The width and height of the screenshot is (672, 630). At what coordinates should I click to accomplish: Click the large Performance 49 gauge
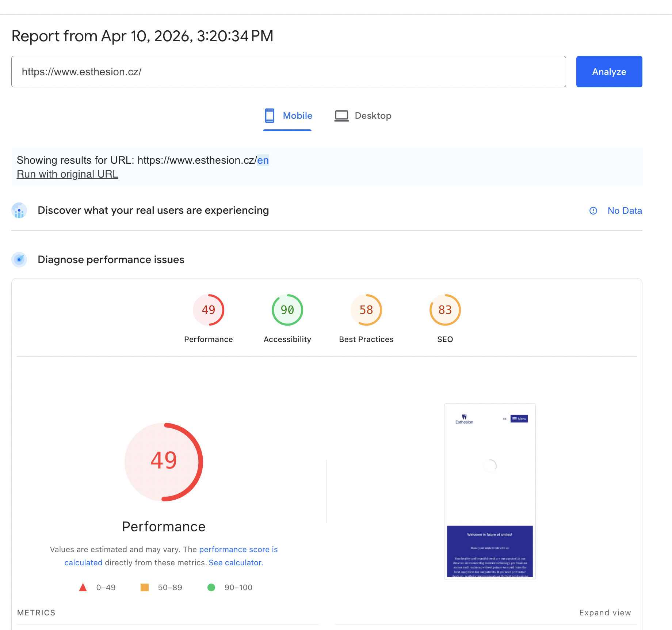pyautogui.click(x=164, y=462)
